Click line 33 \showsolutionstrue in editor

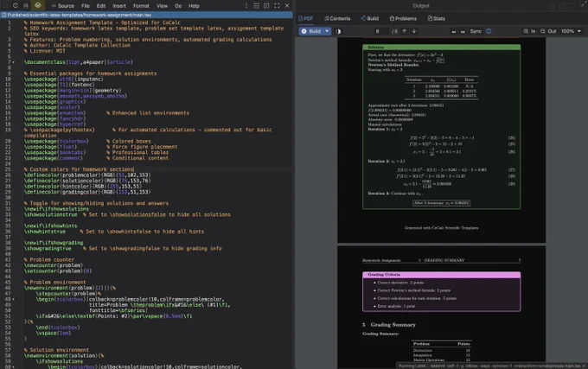click(127, 214)
